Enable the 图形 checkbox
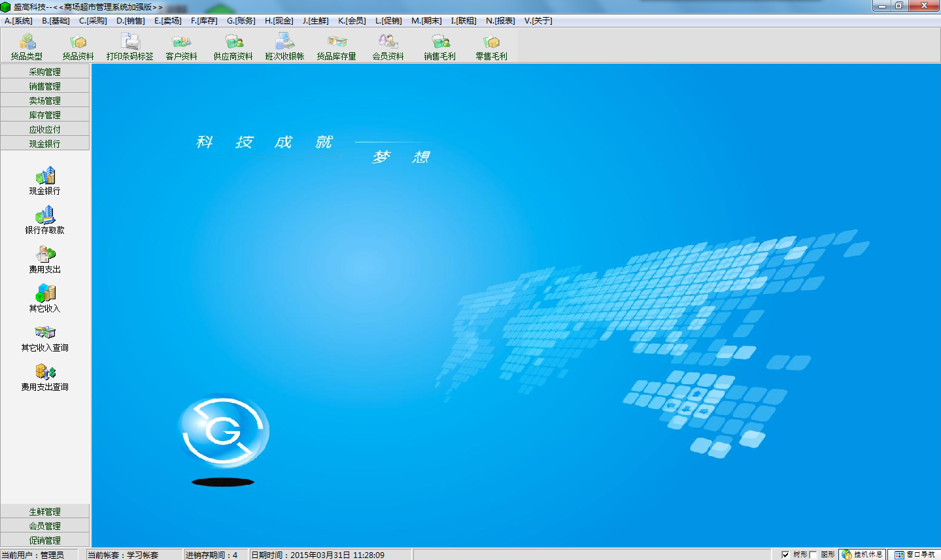The width and height of the screenshot is (941, 560). (813, 555)
